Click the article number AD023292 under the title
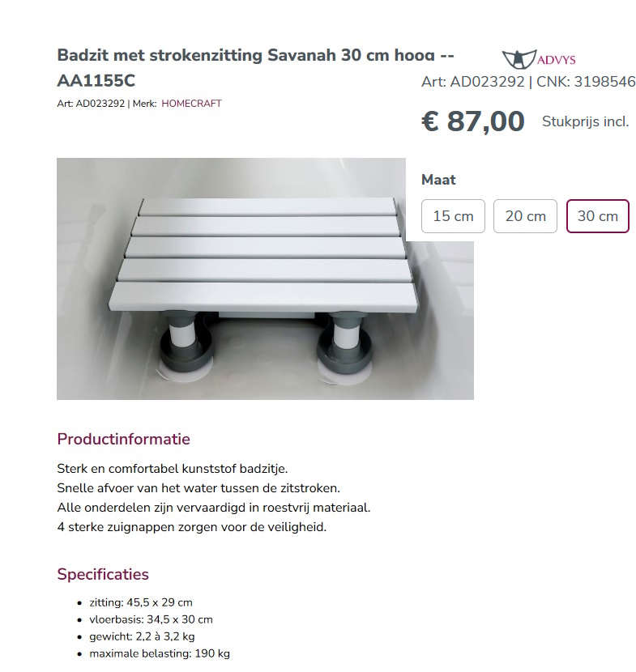 (94, 104)
